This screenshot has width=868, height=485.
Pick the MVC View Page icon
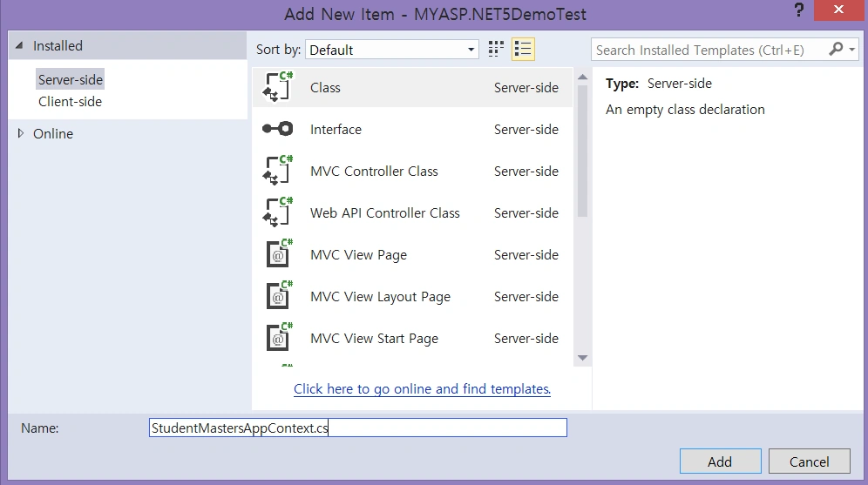pos(279,254)
